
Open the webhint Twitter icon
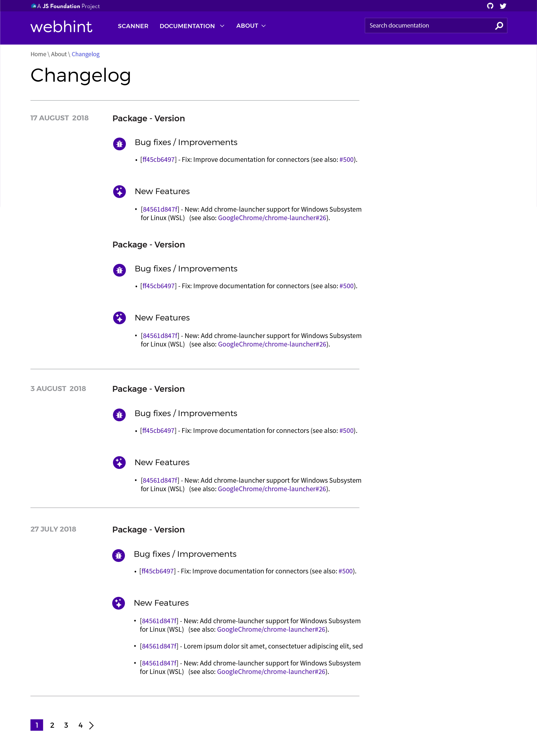(x=503, y=6)
